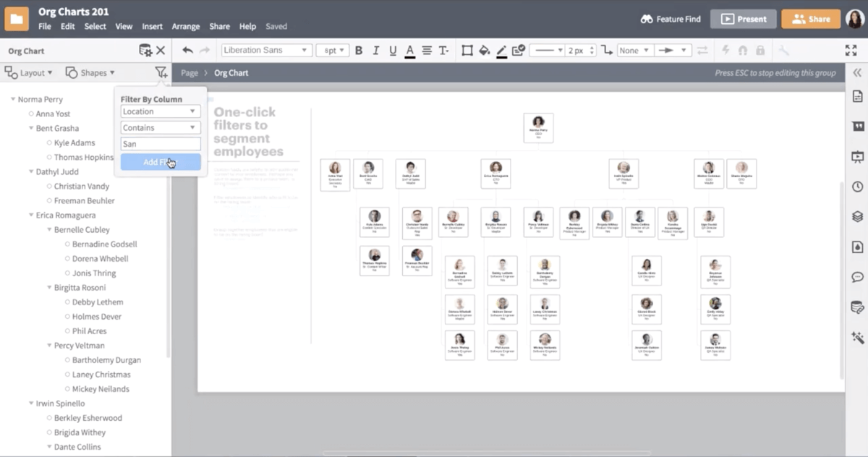
Task: Open the Contains condition dropdown
Action: [x=161, y=128]
